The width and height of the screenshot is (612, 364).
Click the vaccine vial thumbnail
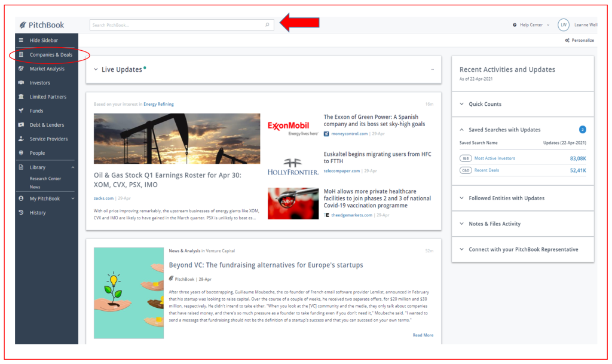point(293,203)
